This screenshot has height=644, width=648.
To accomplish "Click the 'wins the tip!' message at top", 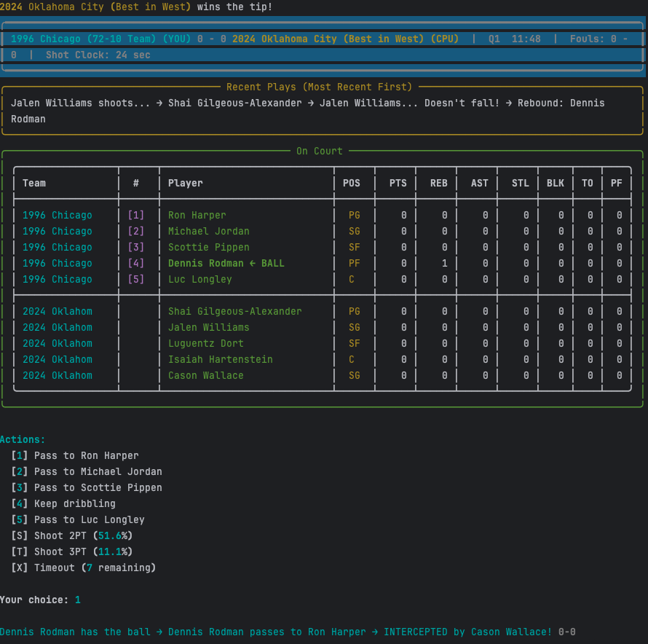I will pyautogui.click(x=234, y=7).
